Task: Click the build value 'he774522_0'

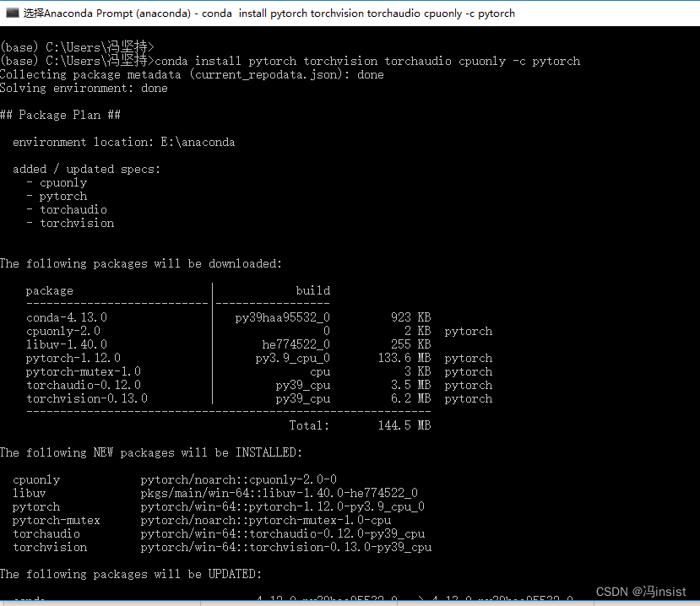Action: (296, 344)
